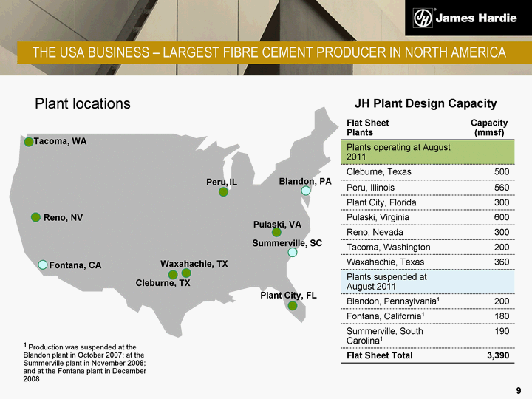Click the 'JH Plant Design Capacity' heading
Screen dimensions: 532x399
[x=426, y=103]
